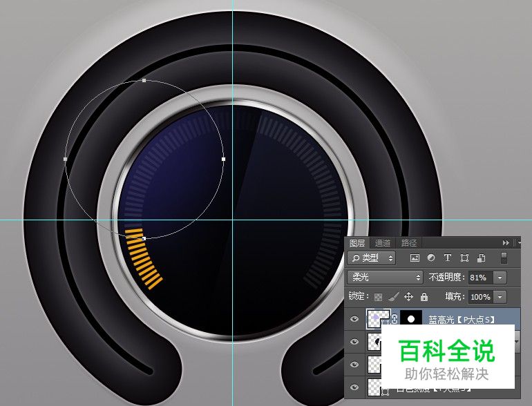Click the layers panel scrollbar arrow
Viewport: 532px width, 406px height.
(517, 343)
